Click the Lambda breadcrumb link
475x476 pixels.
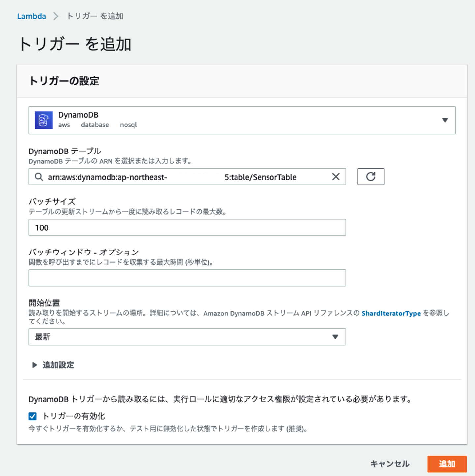point(31,16)
